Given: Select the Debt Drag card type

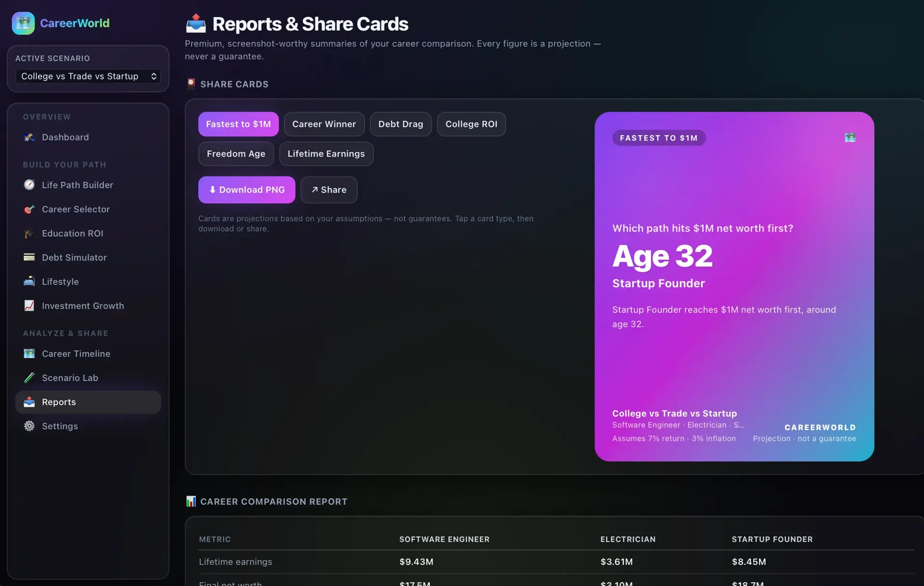Looking at the screenshot, I should [x=400, y=124].
